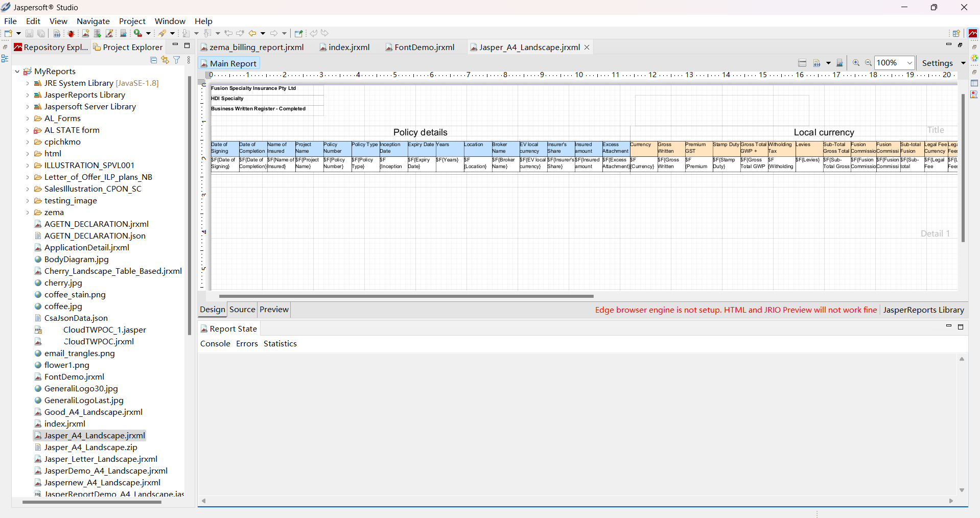Open the Project menu

(x=132, y=21)
